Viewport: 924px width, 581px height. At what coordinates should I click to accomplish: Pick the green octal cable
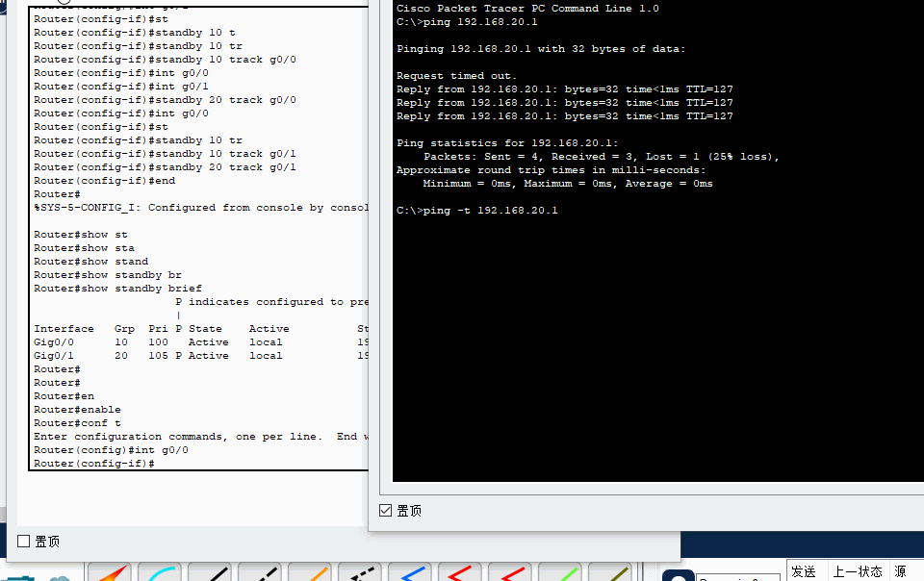[x=559, y=573]
